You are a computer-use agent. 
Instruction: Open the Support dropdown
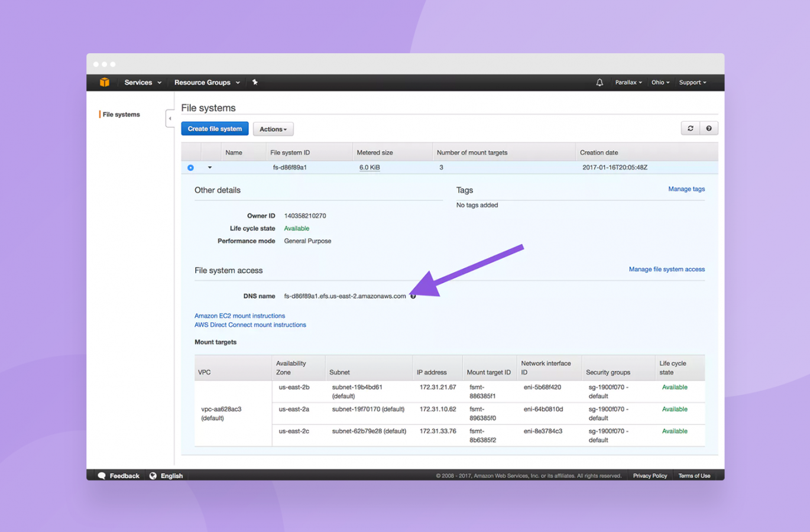coord(692,83)
